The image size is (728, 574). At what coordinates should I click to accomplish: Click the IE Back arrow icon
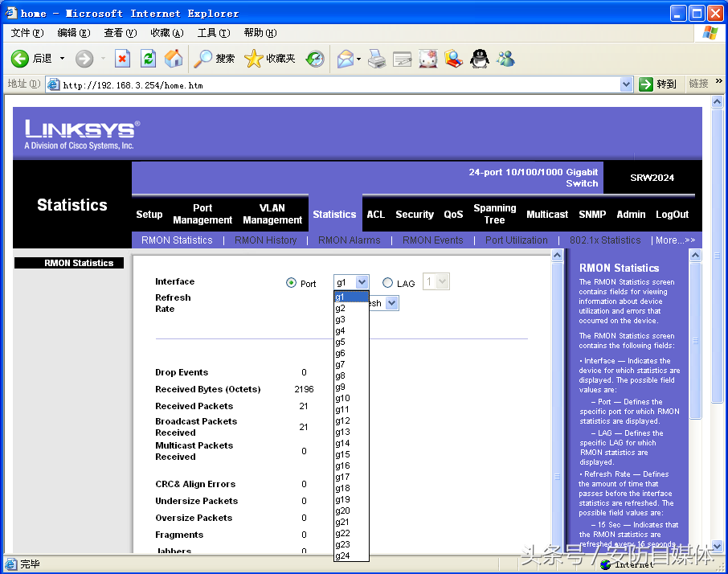pos(20,59)
